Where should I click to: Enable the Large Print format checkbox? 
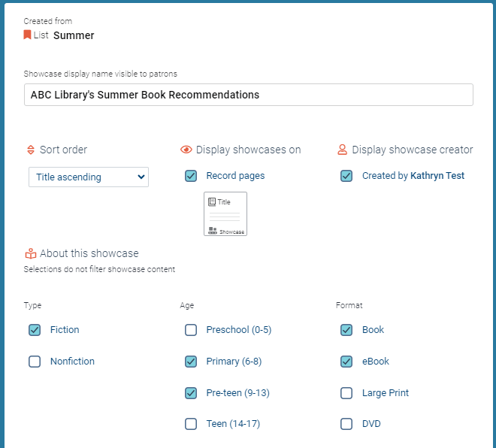(x=346, y=393)
